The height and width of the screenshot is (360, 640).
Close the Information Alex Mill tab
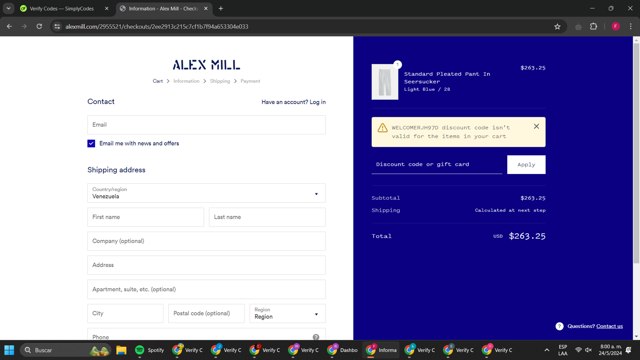(x=206, y=9)
